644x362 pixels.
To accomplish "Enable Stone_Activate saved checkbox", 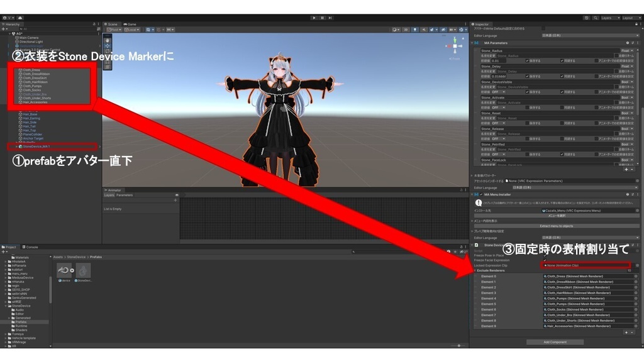I will (528, 107).
